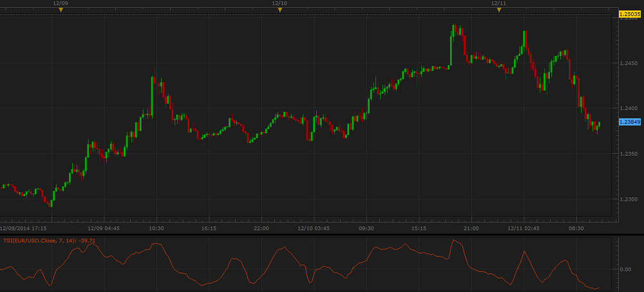Click the 1.2450 price axis label
This screenshot has height=292, width=644.
628,63
